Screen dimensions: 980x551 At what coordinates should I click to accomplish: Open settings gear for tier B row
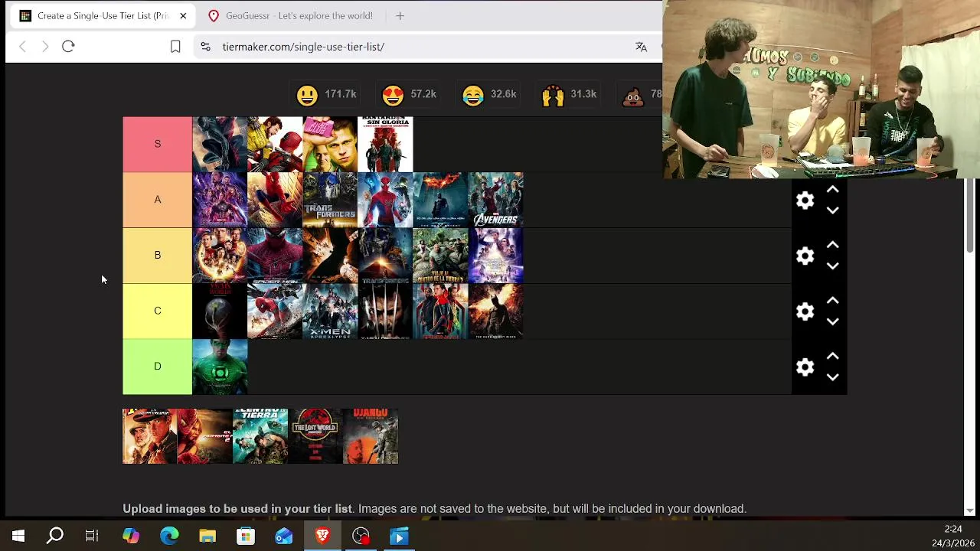tap(805, 256)
